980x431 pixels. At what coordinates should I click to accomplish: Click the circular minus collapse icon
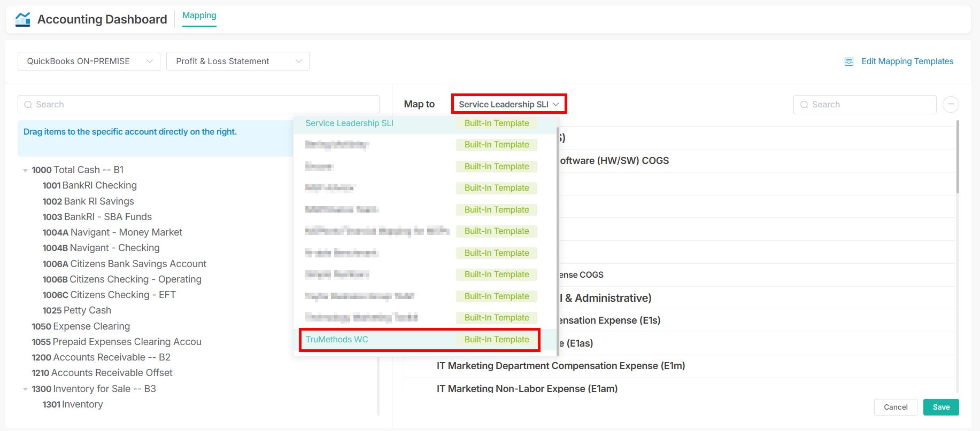pyautogui.click(x=950, y=104)
